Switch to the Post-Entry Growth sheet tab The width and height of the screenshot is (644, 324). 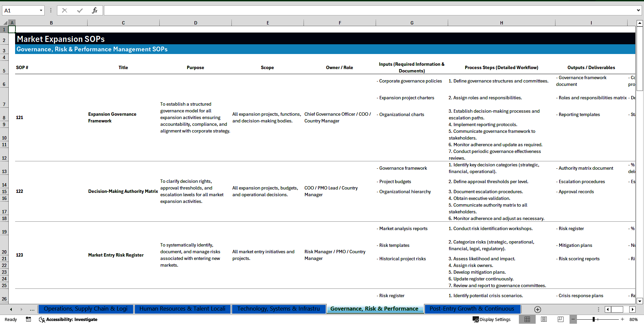[x=472, y=309]
